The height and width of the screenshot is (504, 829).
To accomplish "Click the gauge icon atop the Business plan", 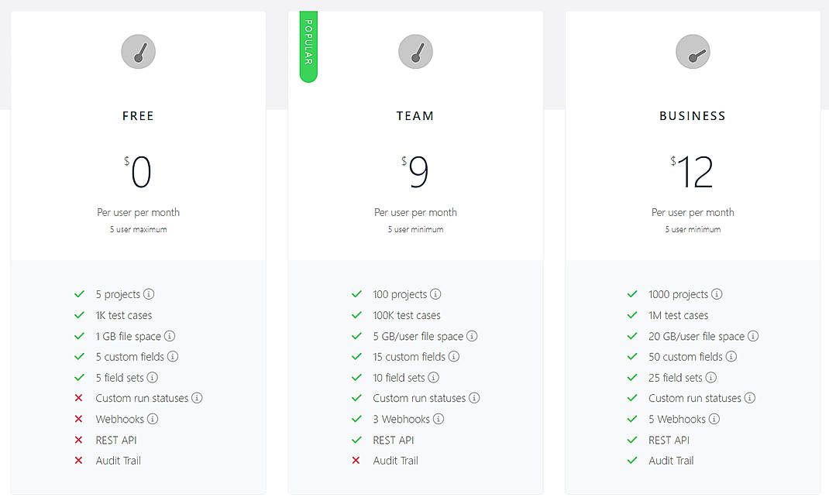I will coord(693,51).
